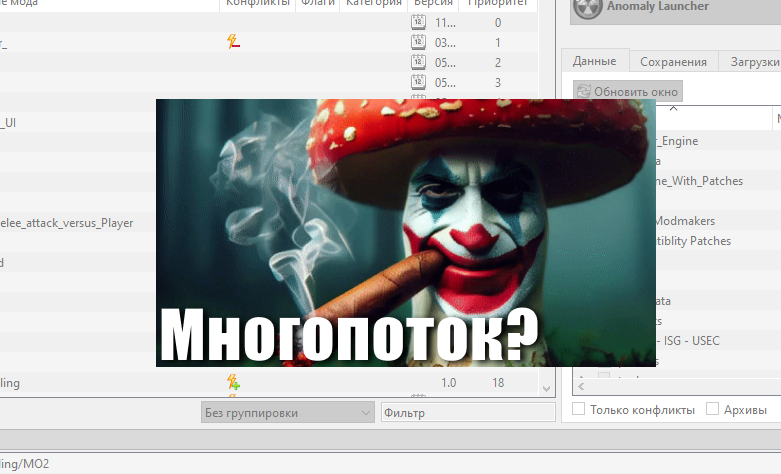Sort mods by the Конфликты column
781x474 pixels.
coord(258,4)
